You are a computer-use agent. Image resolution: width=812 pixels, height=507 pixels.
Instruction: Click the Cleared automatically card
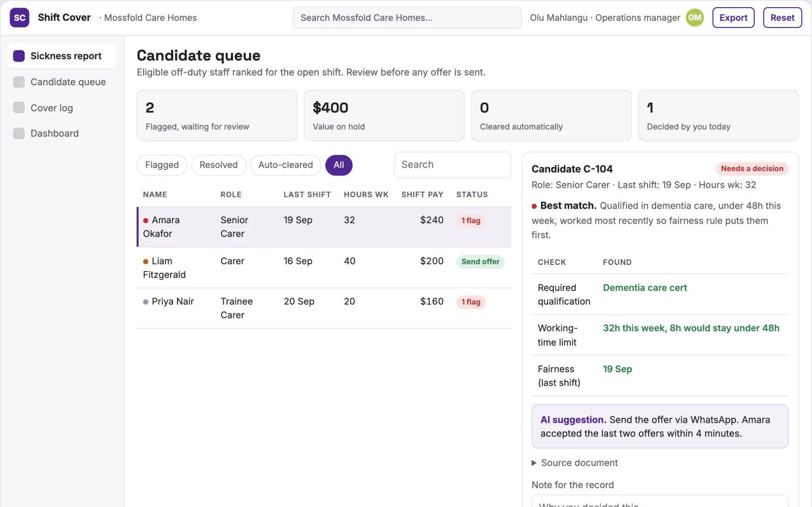[x=551, y=116]
